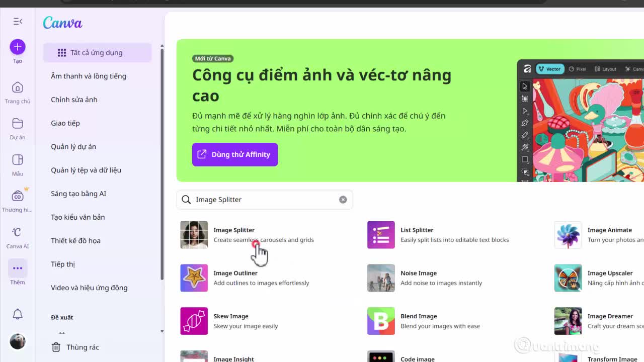Image resolution: width=644 pixels, height=362 pixels.
Task: Open the Skew Image app icon
Action: [194, 321]
